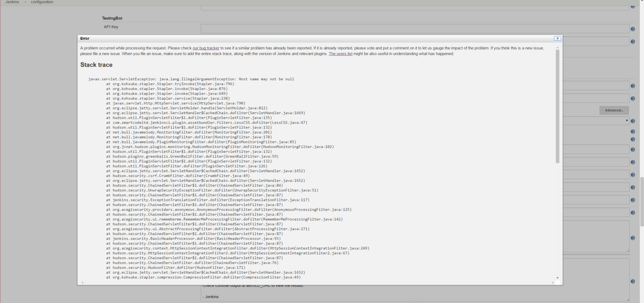Image resolution: width=644 pixels, height=303 pixels.
Task: Click the dialog's scroll up arrow
Action: (x=557, y=48)
